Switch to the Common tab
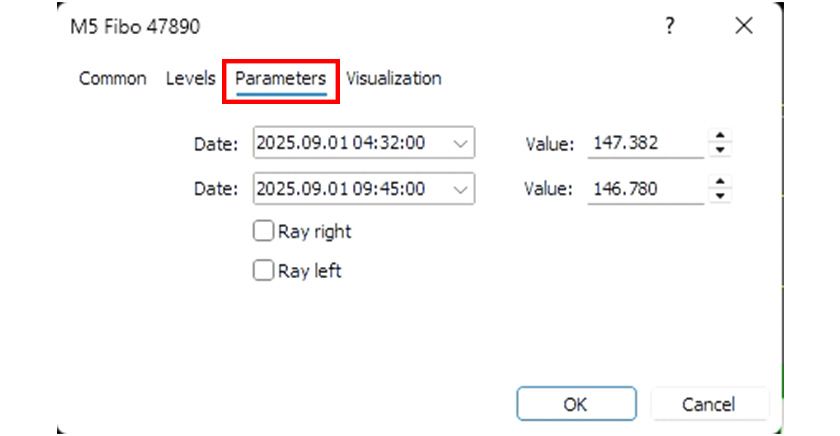 coord(112,78)
